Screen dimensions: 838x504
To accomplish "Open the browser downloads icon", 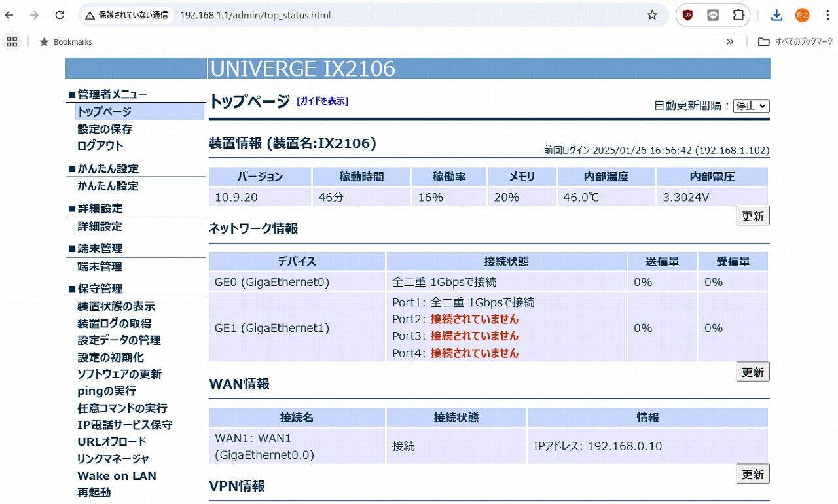I will coord(776,15).
